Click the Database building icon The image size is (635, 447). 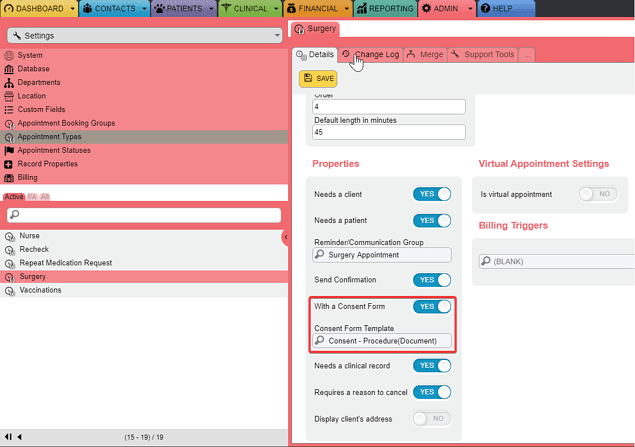(x=9, y=69)
